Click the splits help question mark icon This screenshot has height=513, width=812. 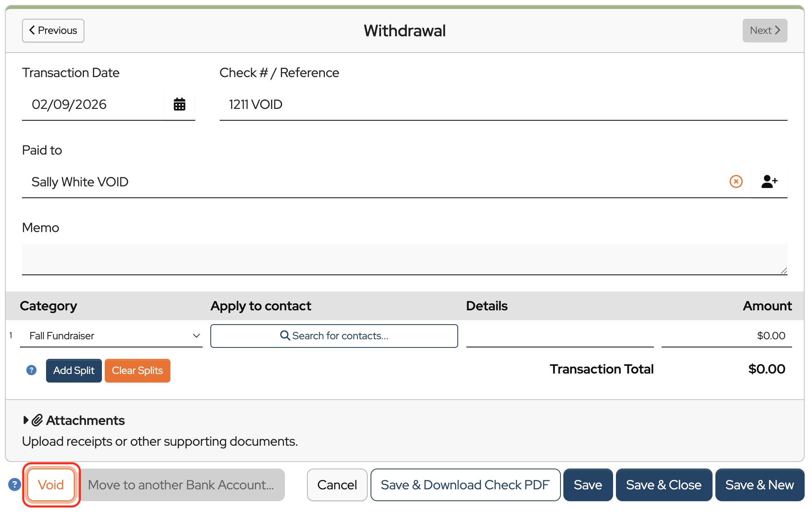[31, 370]
